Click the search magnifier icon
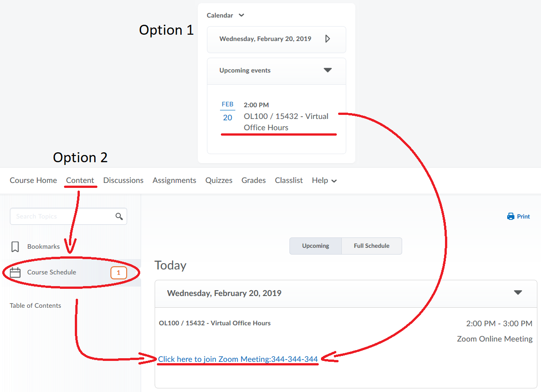541x392 pixels. click(x=119, y=217)
